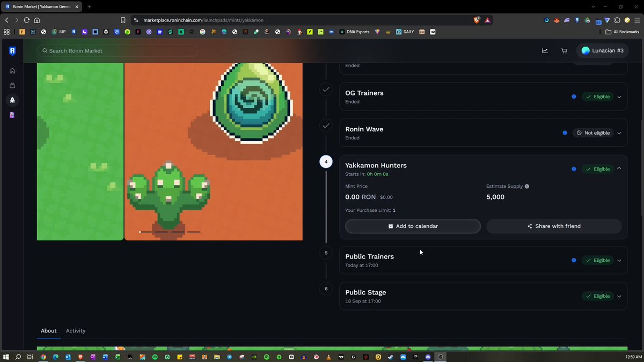
Task: Open the bookmarks bar apps grid icon
Action: point(6,32)
